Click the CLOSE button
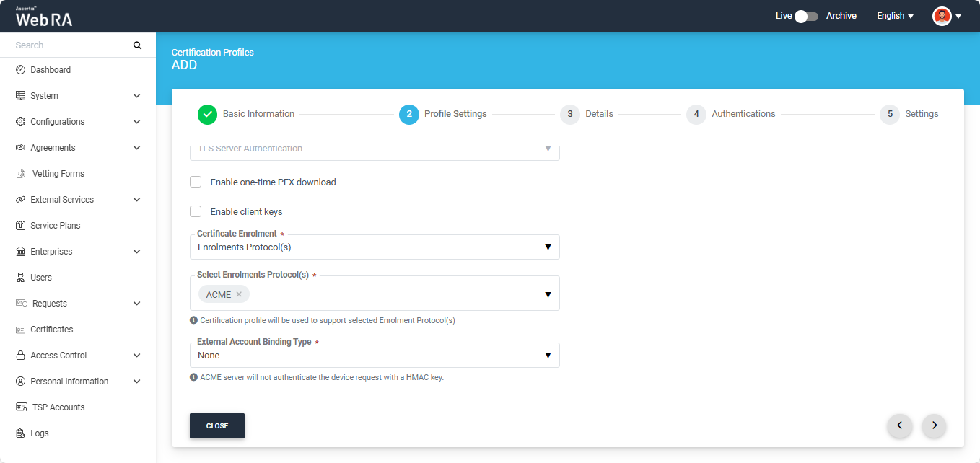Viewport: 980px width, 463px height. (216, 426)
